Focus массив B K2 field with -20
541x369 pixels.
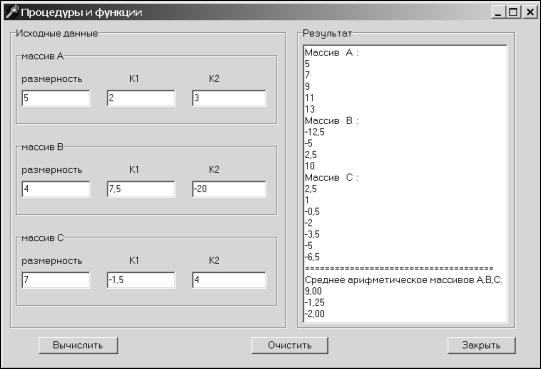click(229, 189)
